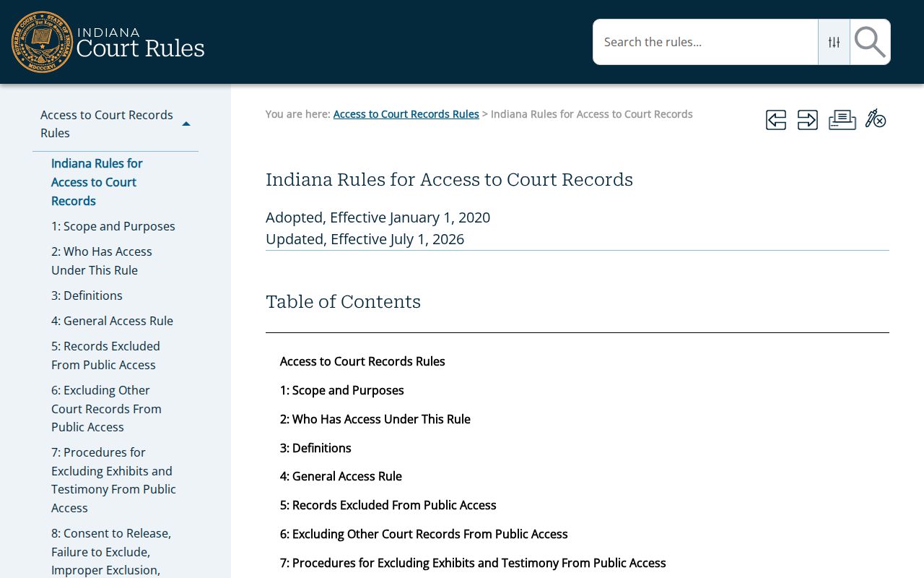Open sidebar item 1: Scope and Purposes
The width and height of the screenshot is (924, 578).
tap(113, 226)
